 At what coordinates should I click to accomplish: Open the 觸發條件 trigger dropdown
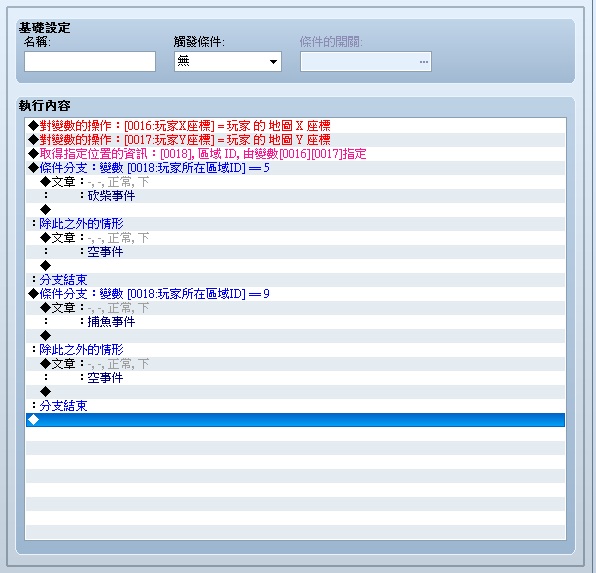(228, 62)
